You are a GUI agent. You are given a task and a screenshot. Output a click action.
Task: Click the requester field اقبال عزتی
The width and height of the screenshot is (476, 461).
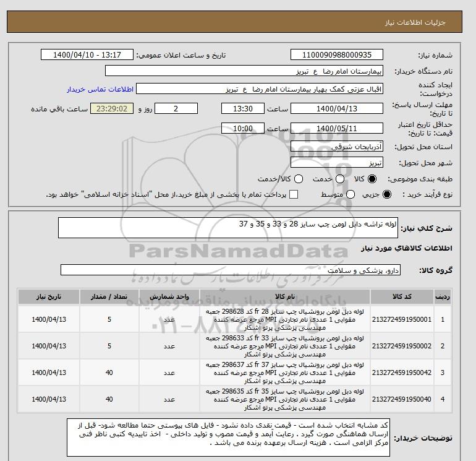tap(260, 88)
